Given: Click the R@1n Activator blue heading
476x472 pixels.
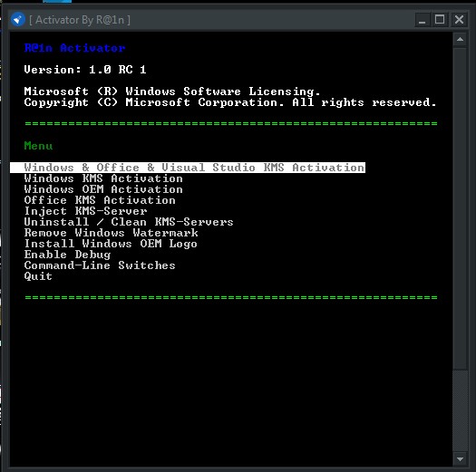Looking at the screenshot, I should coord(74,48).
